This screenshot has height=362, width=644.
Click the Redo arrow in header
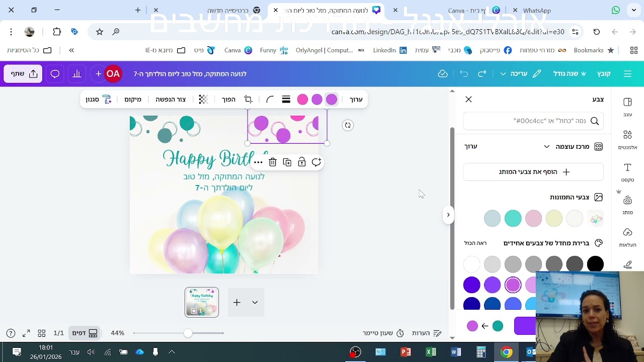coord(482,74)
